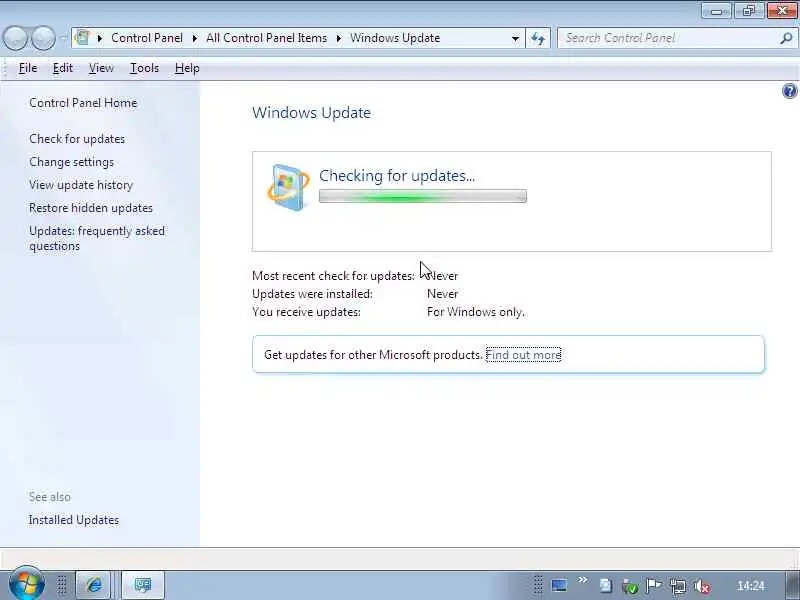Select the Control Panel taskbar button

[143, 585]
